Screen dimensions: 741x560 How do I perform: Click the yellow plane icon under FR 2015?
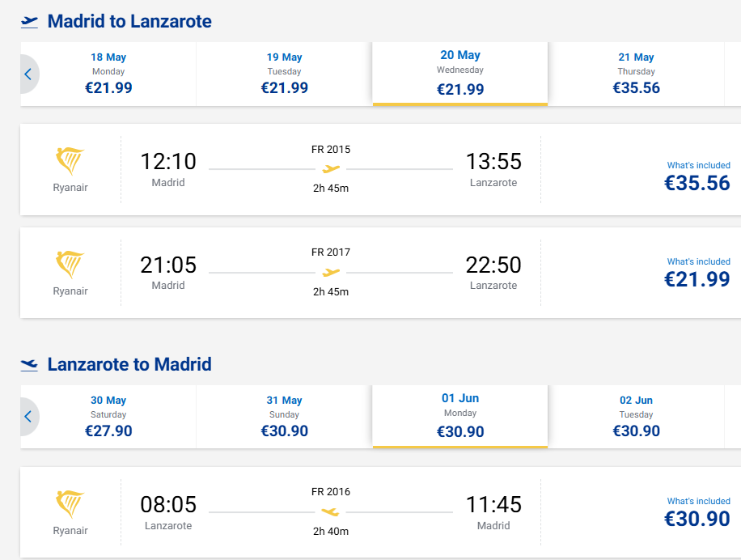pyautogui.click(x=331, y=169)
